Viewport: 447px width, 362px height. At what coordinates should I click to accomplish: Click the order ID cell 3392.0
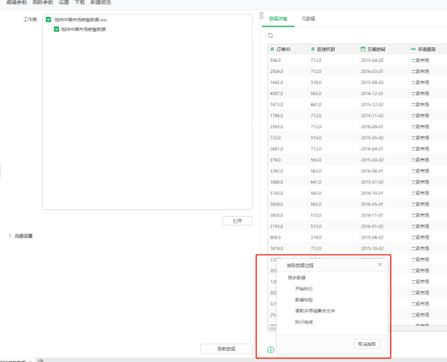tap(276, 171)
